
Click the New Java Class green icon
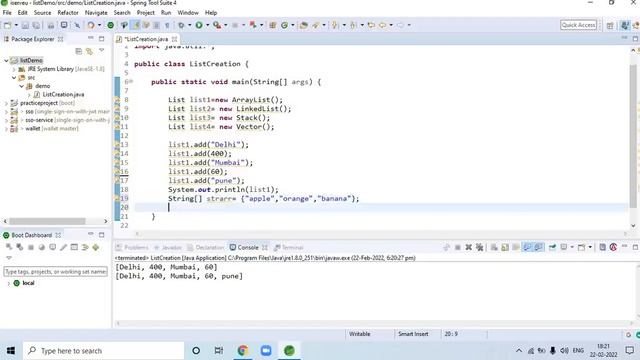(x=284, y=25)
